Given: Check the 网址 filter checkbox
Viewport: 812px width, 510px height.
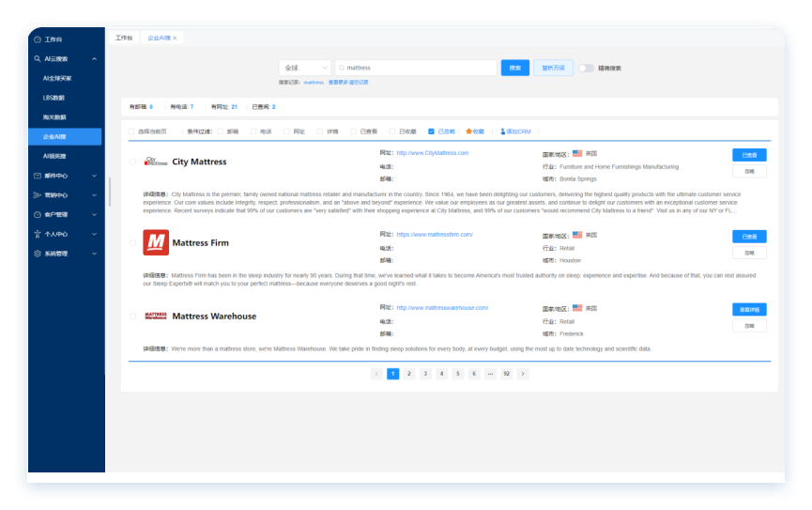Looking at the screenshot, I should (287, 131).
